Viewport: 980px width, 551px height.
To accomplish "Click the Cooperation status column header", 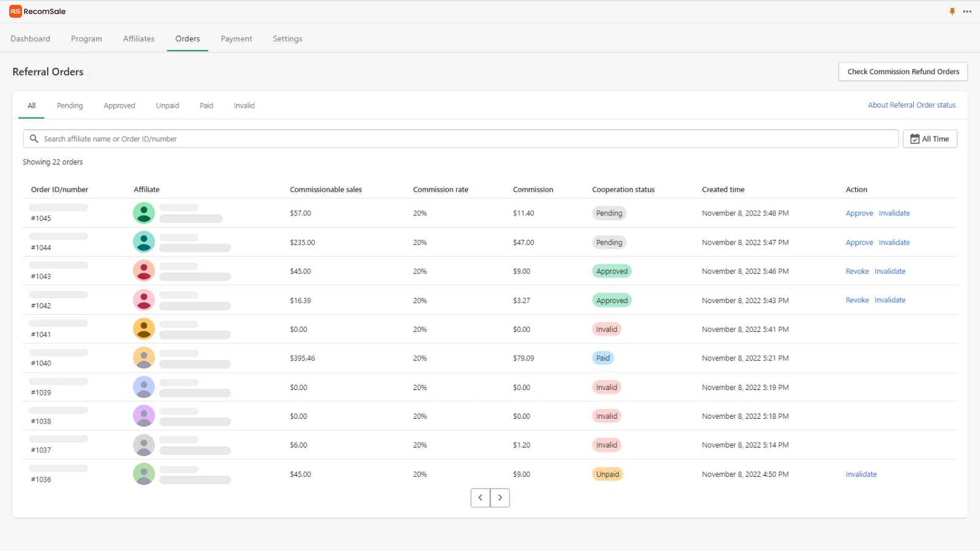I will pos(624,190).
